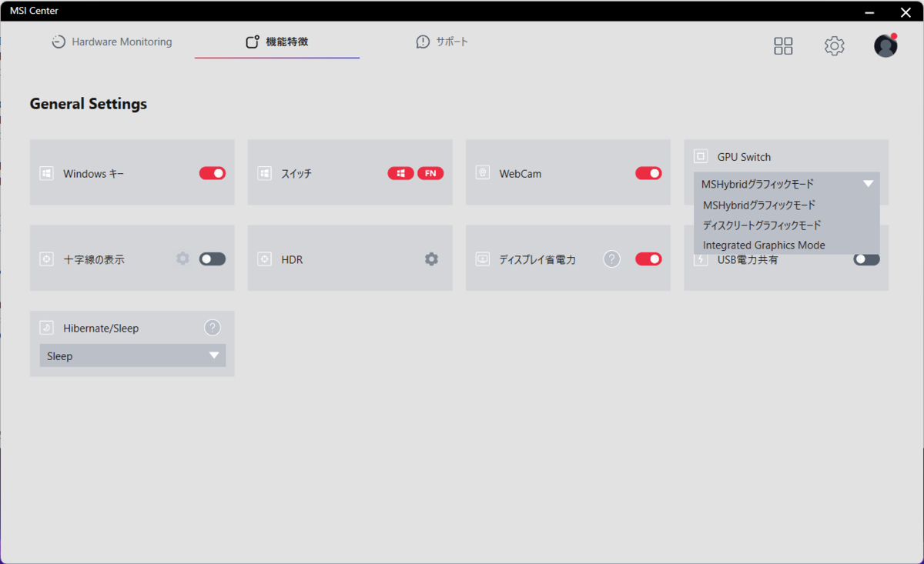Click the GPU Switch chip icon
Viewport: 924px width, 564px height.
click(x=701, y=156)
